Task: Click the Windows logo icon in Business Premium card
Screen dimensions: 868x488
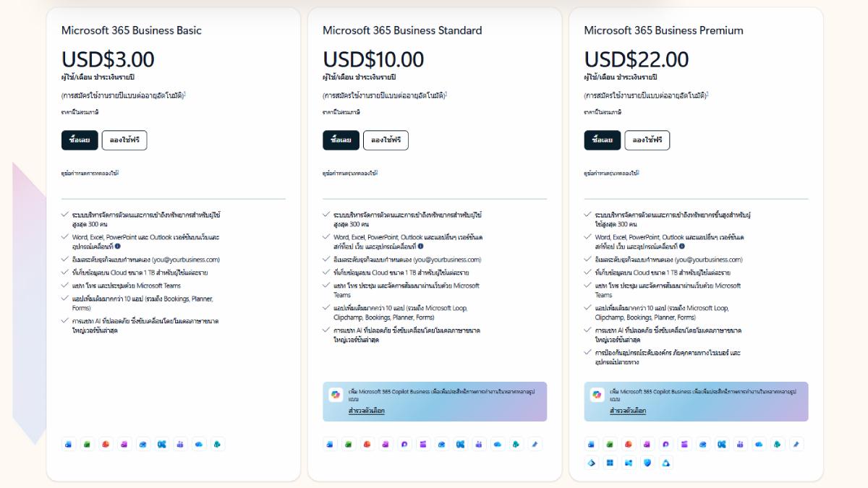Action: click(610, 463)
